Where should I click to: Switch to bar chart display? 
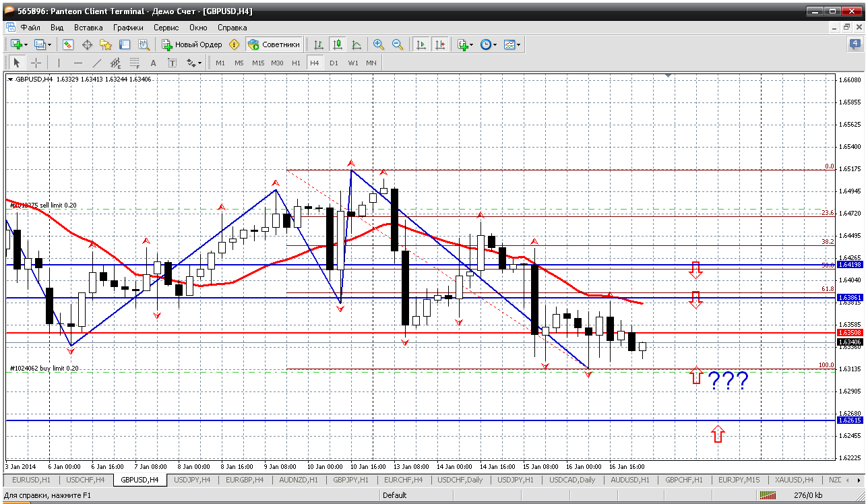[319, 44]
